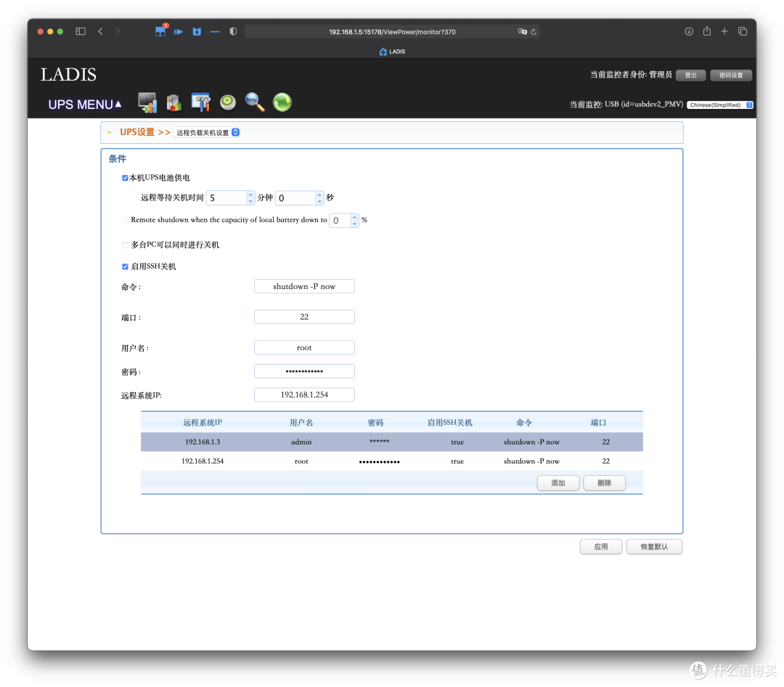The width and height of the screenshot is (784, 687).
Task: Click the delete button under table
Action: point(604,484)
